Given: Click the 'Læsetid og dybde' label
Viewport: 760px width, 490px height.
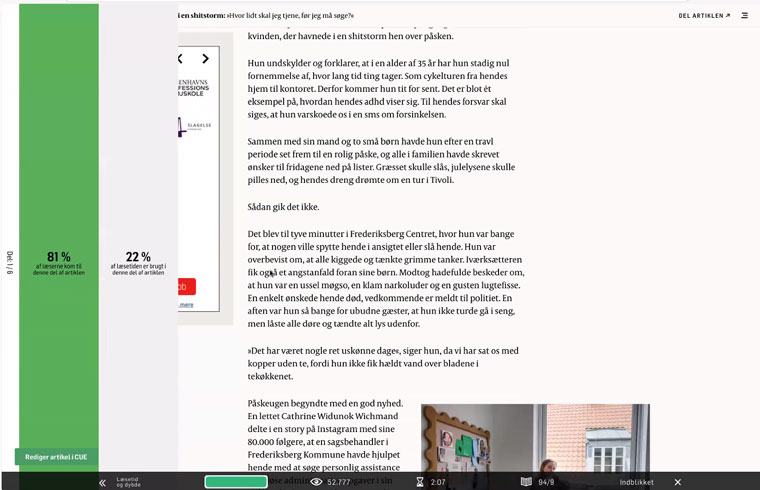Looking at the screenshot, I should [128, 482].
